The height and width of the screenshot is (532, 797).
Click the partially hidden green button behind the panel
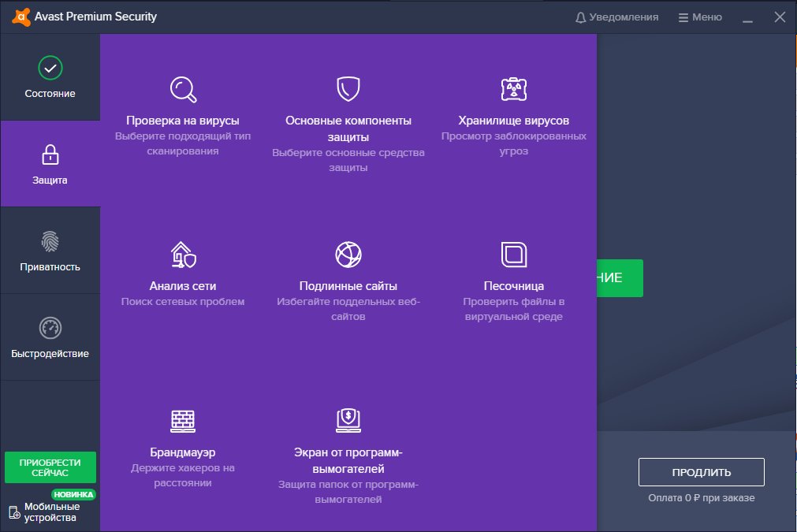point(620,278)
